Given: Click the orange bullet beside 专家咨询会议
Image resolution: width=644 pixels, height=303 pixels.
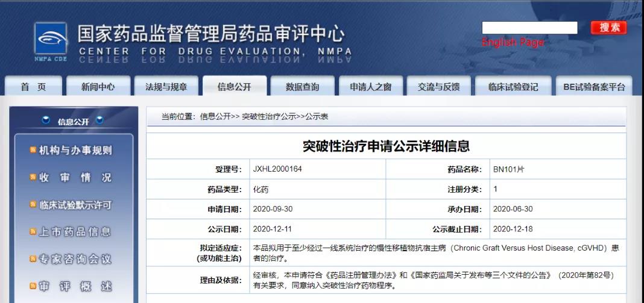Looking at the screenshot, I should pos(33,259).
